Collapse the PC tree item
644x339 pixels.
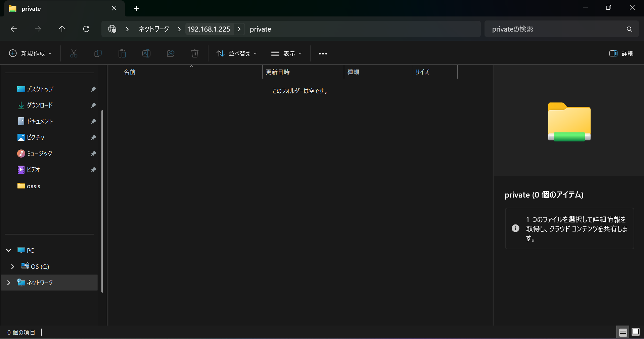coord(8,250)
